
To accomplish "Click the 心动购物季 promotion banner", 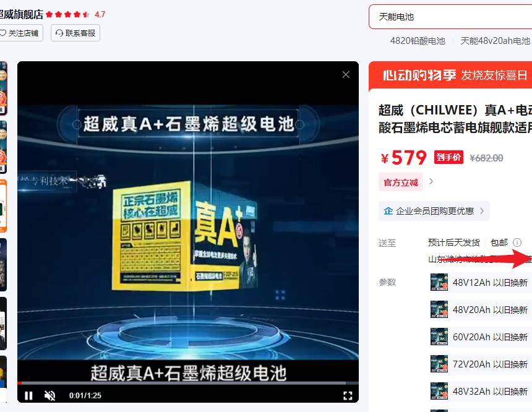I will (452, 75).
